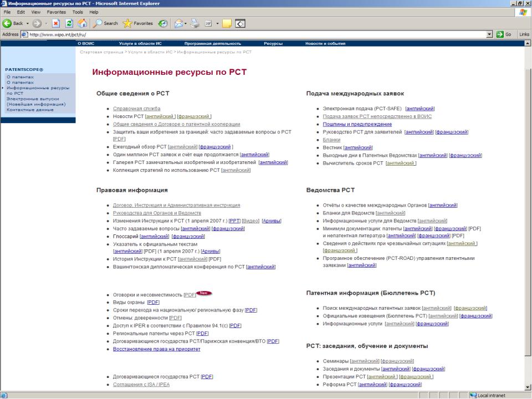The height and width of the screenshot is (399, 532).
Task: Open the английский link for Реформа РСТ
Action: coord(372,385)
